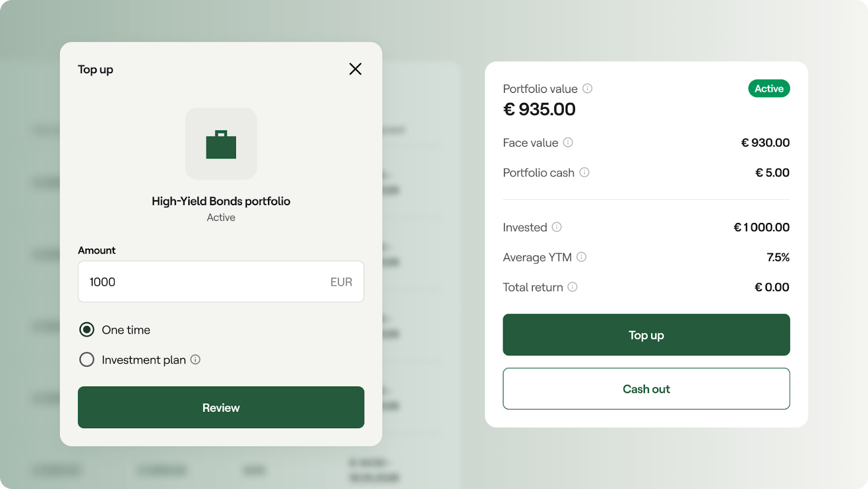Click info icon beside Face value

pyautogui.click(x=568, y=142)
